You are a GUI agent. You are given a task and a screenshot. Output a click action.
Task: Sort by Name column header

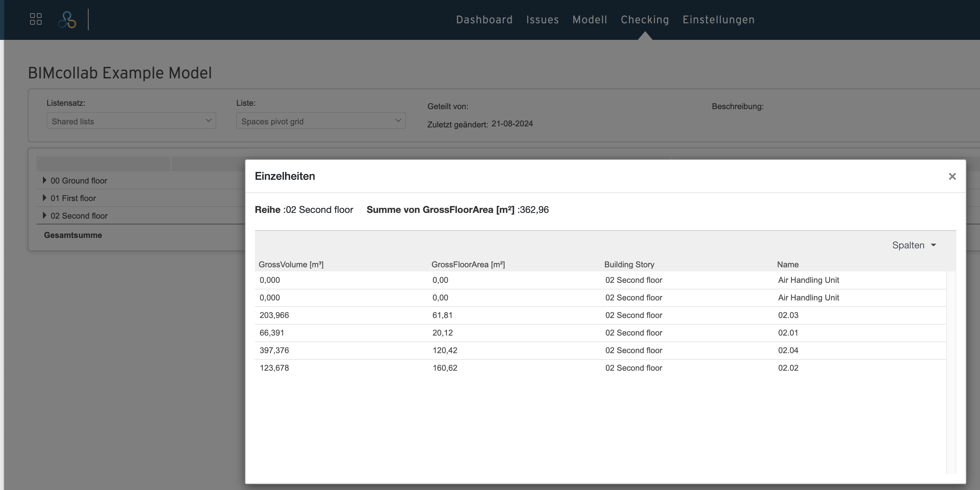click(788, 265)
